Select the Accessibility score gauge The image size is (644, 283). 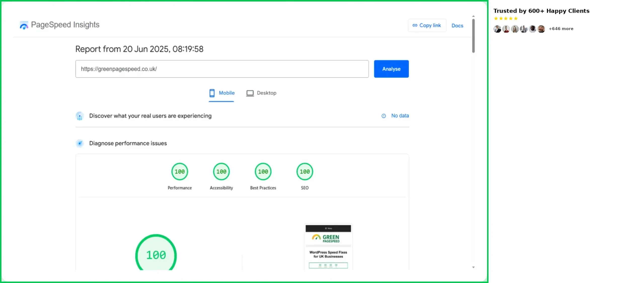[x=221, y=172]
